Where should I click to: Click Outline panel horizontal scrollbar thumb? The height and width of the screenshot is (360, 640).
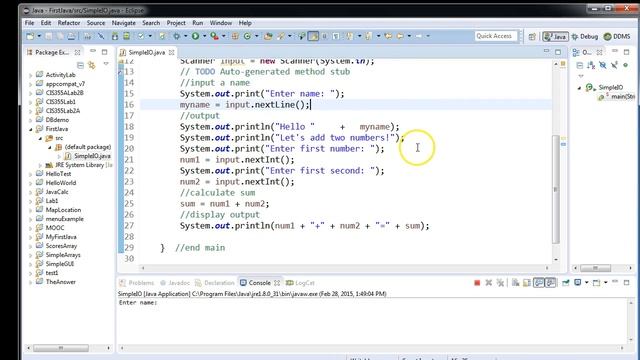(x=596, y=268)
